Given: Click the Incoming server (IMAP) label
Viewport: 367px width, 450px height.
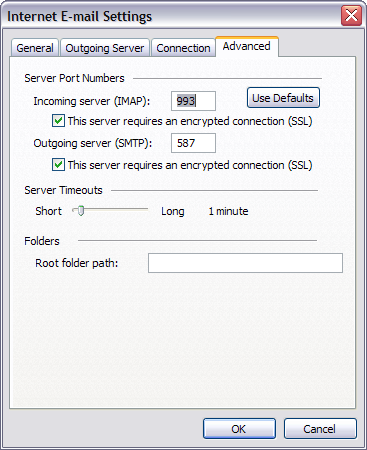Looking at the screenshot, I should [x=92, y=101].
